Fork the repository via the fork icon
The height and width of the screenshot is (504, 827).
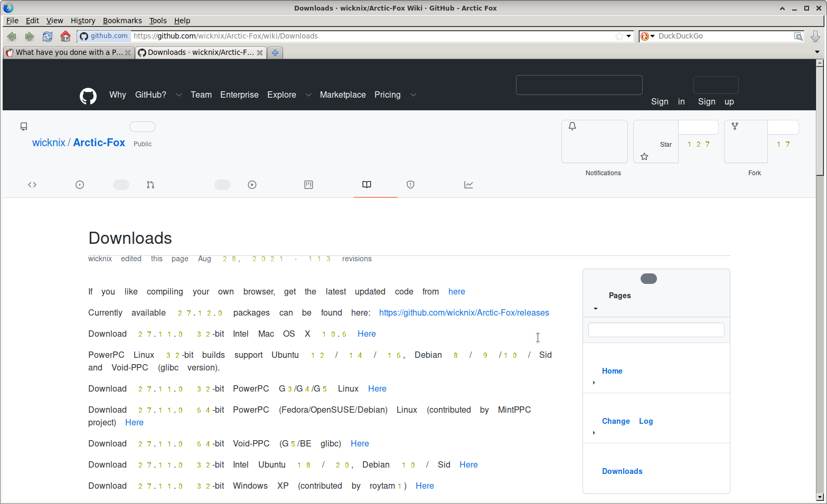point(735,126)
